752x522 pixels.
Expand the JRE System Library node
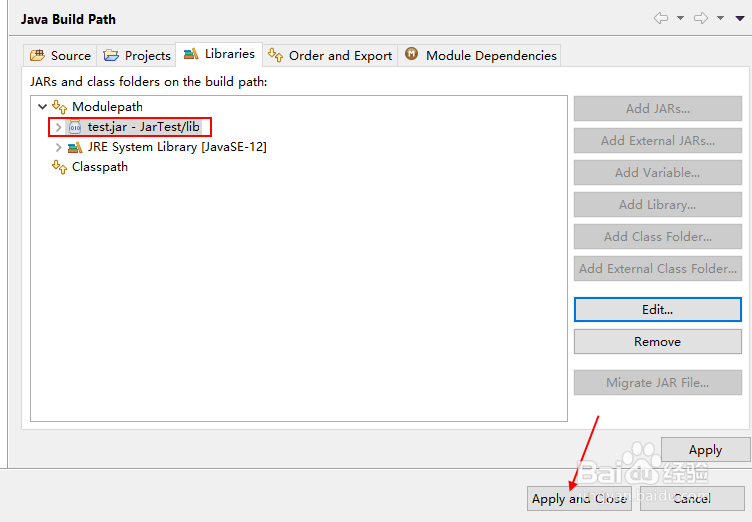(59, 147)
